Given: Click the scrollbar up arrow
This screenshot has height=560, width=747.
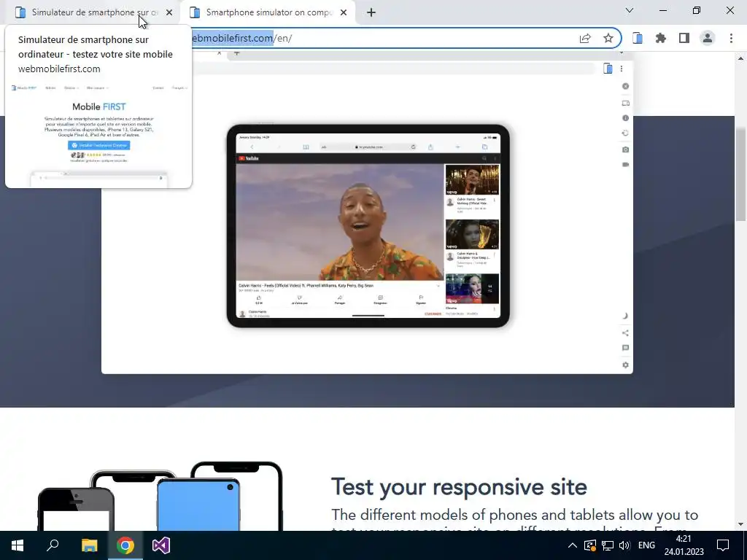Looking at the screenshot, I should click(x=741, y=58).
